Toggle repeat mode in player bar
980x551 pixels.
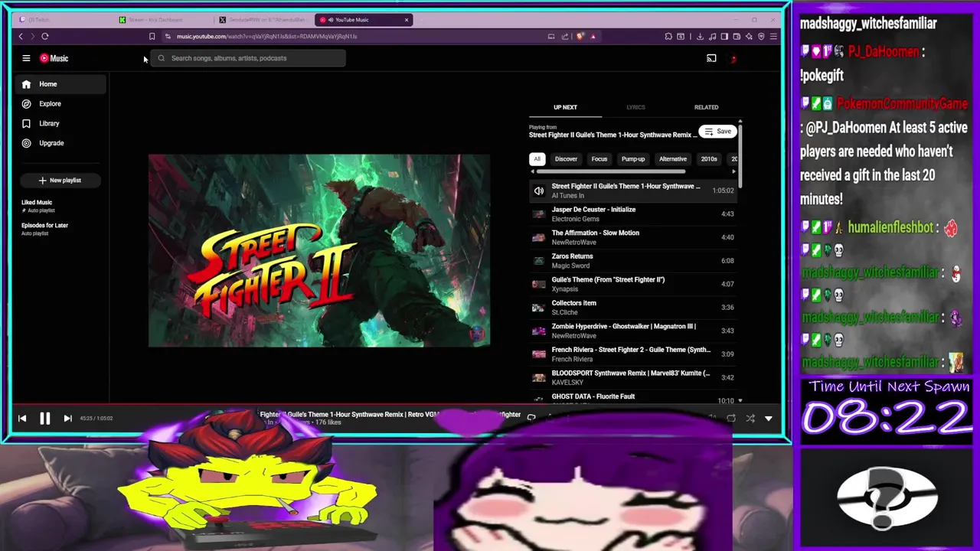[x=731, y=419]
